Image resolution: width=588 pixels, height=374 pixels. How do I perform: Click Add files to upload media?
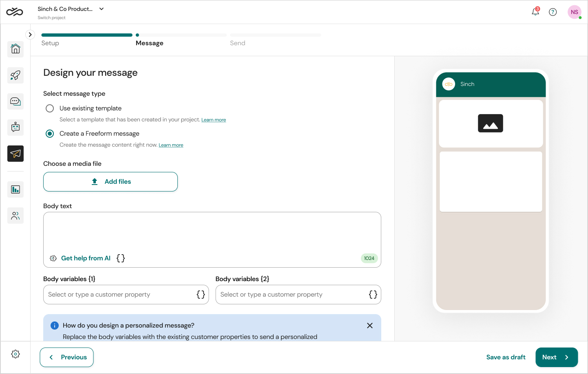(110, 181)
